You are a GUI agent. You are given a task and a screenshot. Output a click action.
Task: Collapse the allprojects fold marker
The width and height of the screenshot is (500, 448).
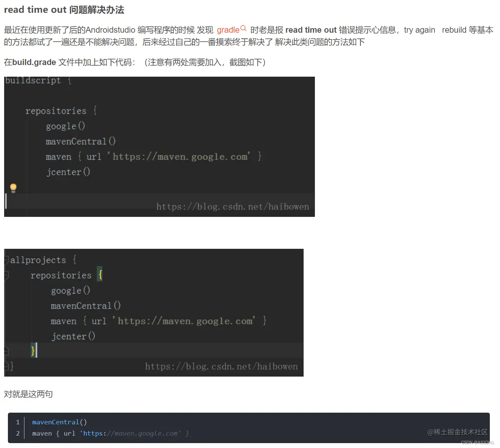pyautogui.click(x=6, y=260)
